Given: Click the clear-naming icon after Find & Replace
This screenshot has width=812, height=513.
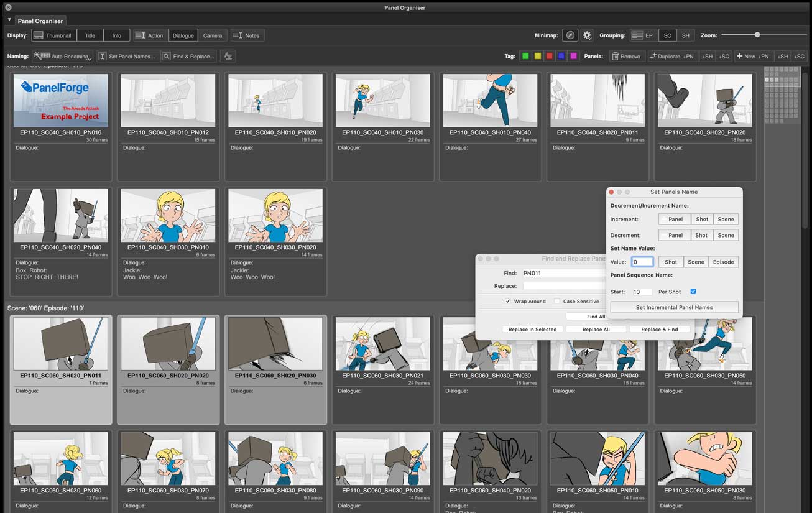Looking at the screenshot, I should click(228, 56).
